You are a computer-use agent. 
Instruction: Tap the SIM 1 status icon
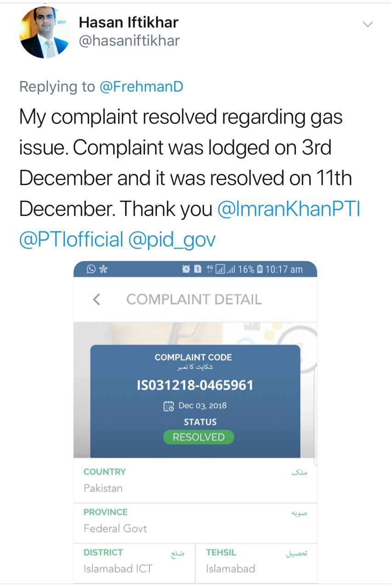point(198,270)
